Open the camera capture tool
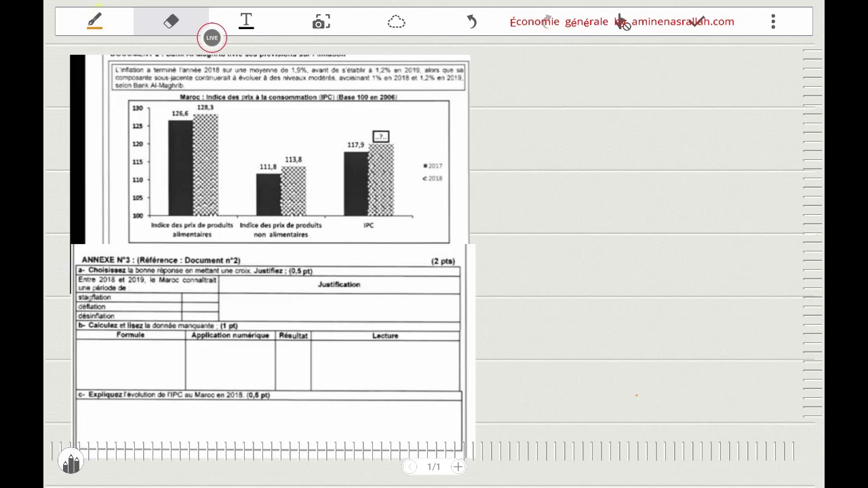Screen dimensions: 868x488 [x=321, y=22]
